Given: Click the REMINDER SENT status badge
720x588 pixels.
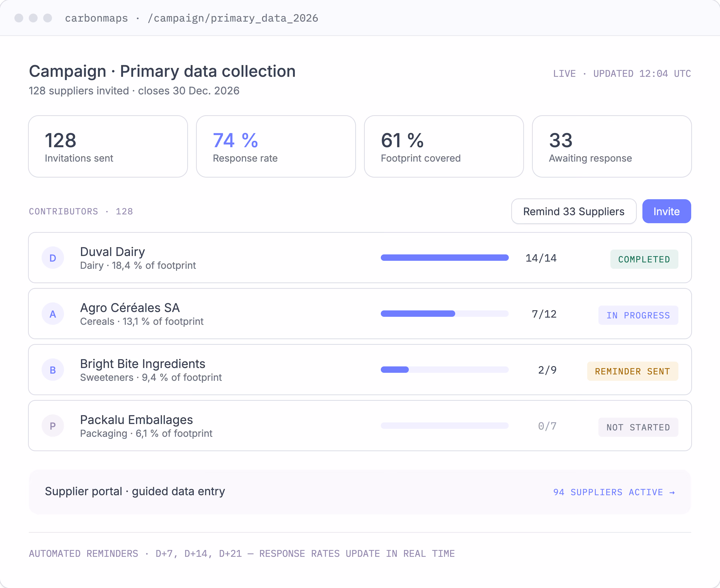Looking at the screenshot, I should tap(633, 371).
